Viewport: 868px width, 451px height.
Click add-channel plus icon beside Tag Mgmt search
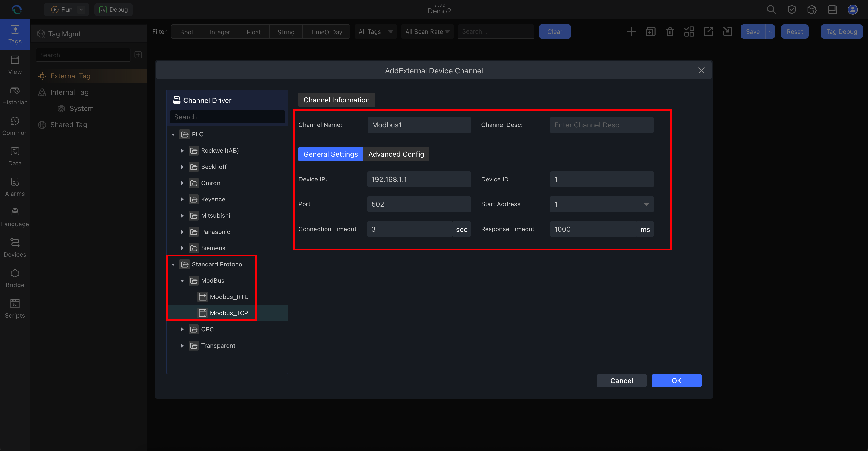tap(138, 55)
